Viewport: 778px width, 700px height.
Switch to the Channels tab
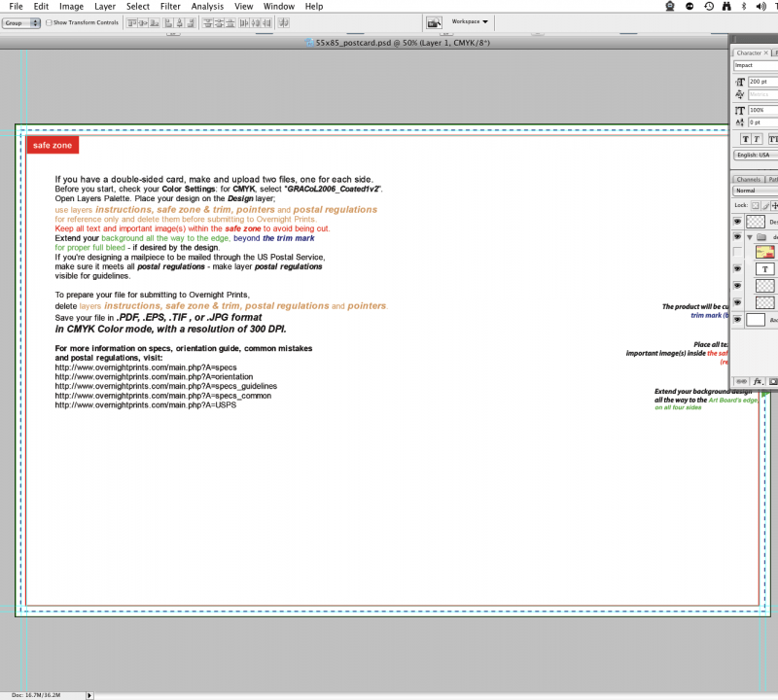click(x=748, y=180)
